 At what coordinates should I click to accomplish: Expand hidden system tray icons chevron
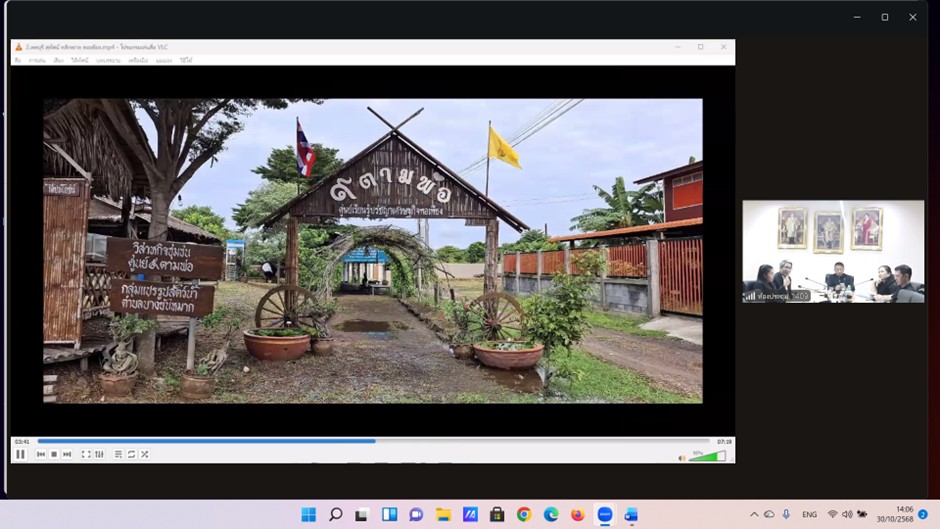click(754, 514)
